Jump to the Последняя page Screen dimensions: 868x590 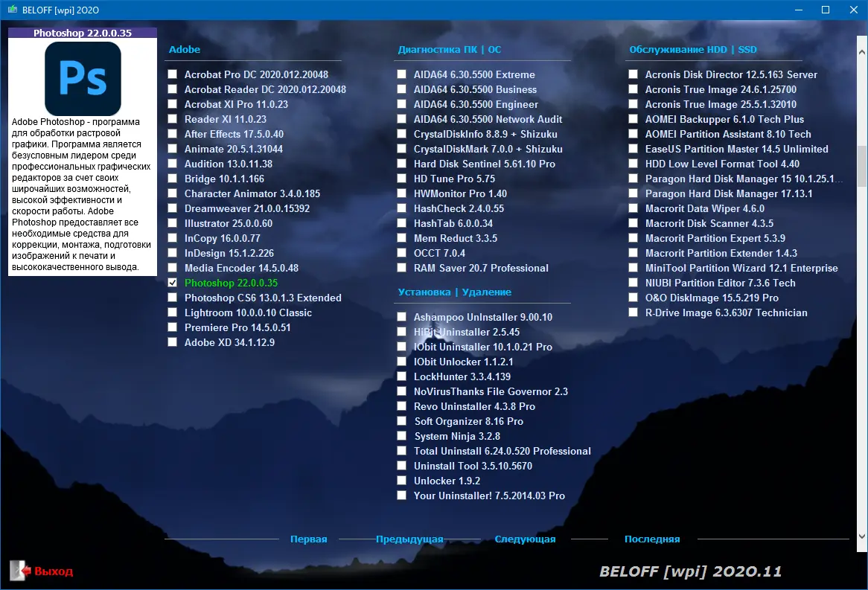click(x=652, y=539)
